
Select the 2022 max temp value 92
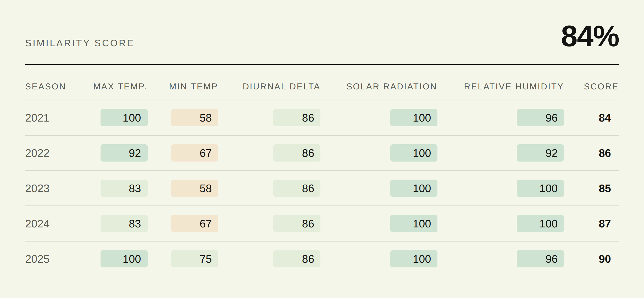click(124, 153)
